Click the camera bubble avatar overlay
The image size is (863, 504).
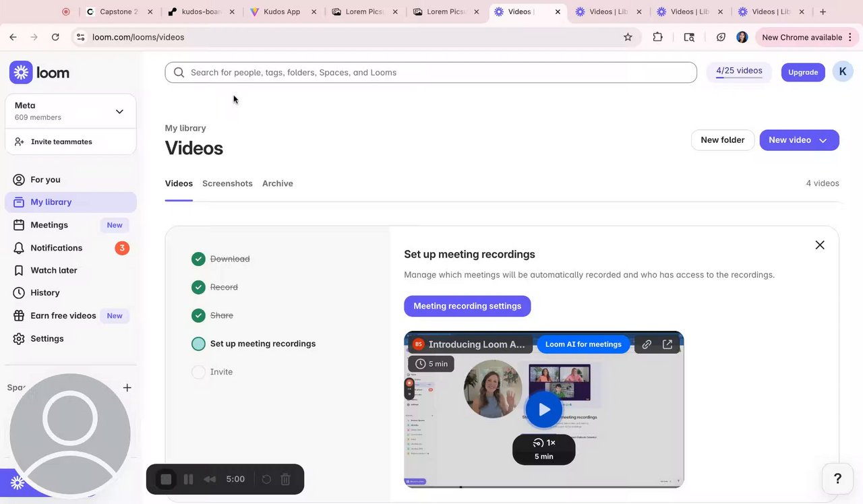click(x=70, y=435)
